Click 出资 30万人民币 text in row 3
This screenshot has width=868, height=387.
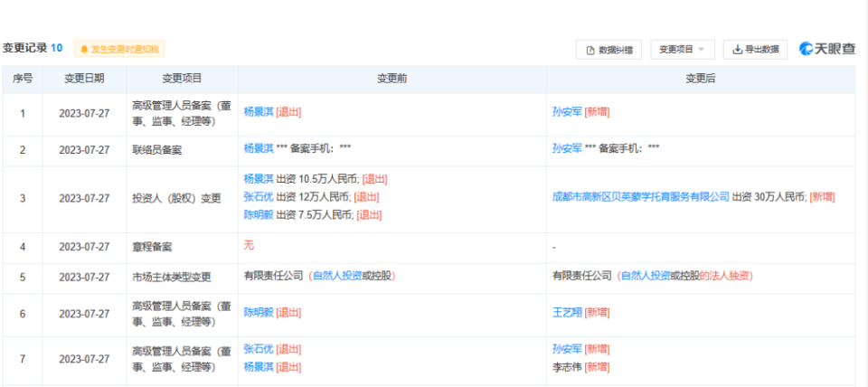coord(769,196)
